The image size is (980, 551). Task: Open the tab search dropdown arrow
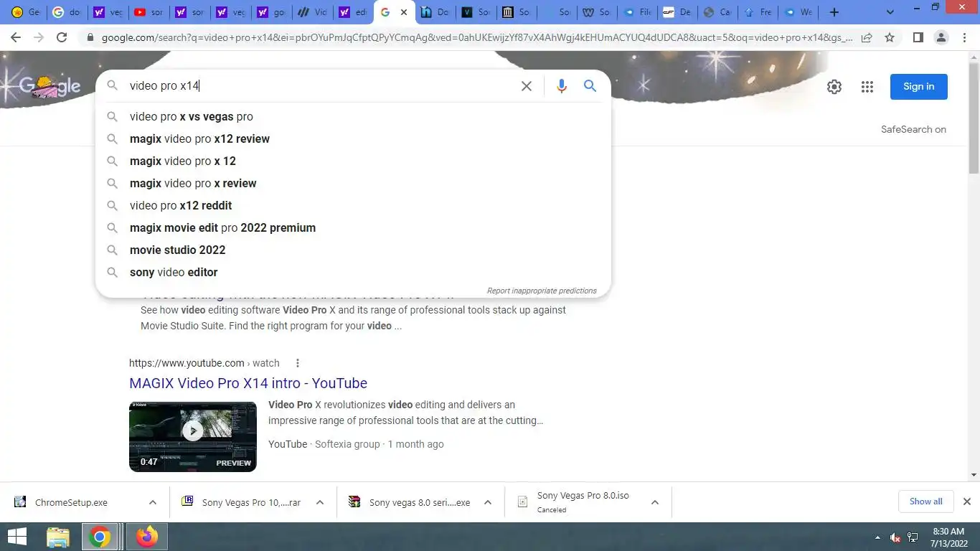click(x=890, y=12)
